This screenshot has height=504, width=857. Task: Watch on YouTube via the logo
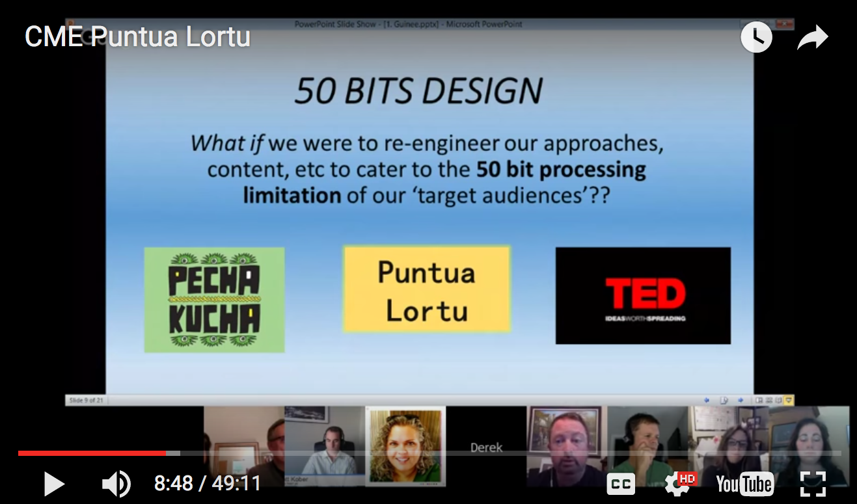[x=744, y=484]
